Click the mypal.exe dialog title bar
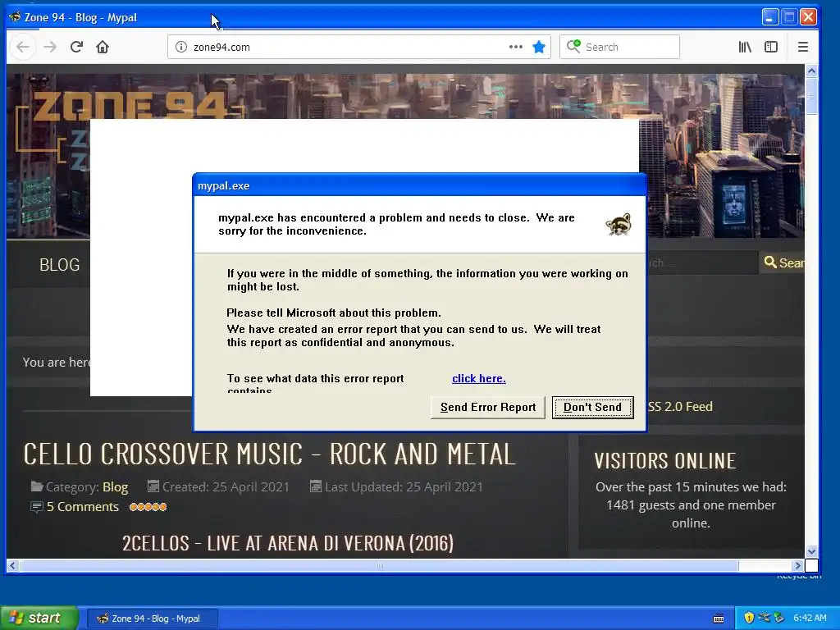Image resolution: width=840 pixels, height=630 pixels. click(x=419, y=185)
